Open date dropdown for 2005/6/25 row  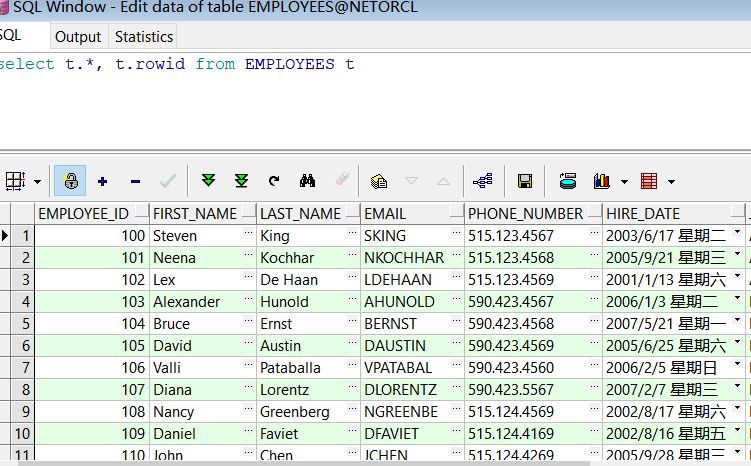(738, 342)
